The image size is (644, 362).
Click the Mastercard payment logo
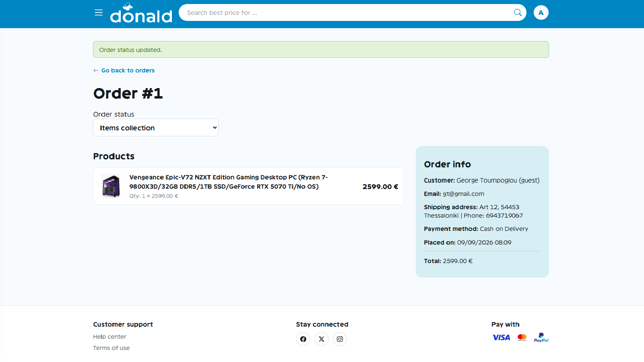(x=522, y=337)
